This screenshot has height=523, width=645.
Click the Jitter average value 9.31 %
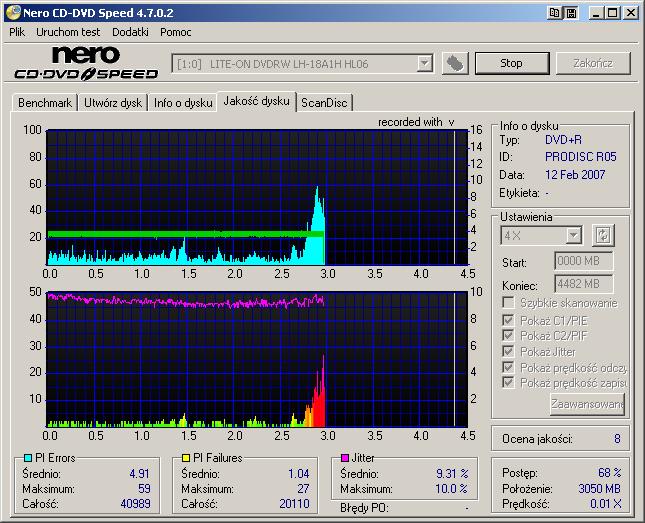[x=452, y=474]
